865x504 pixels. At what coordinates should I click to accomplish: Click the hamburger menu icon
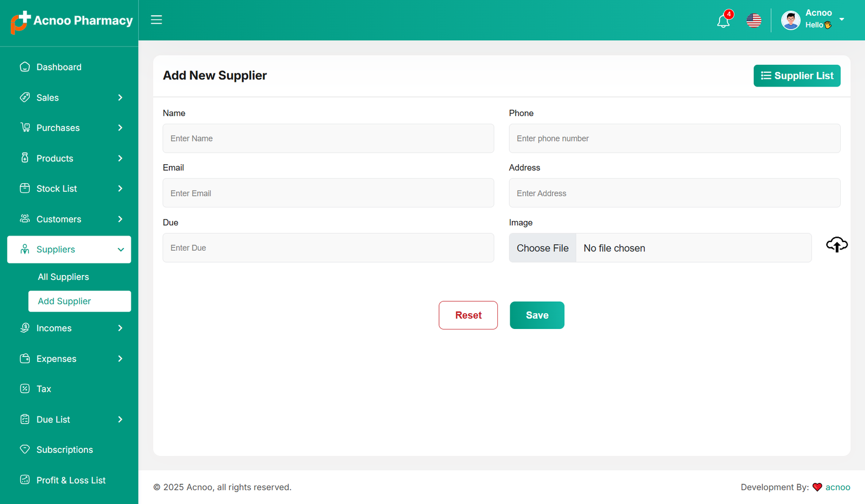[x=156, y=20]
